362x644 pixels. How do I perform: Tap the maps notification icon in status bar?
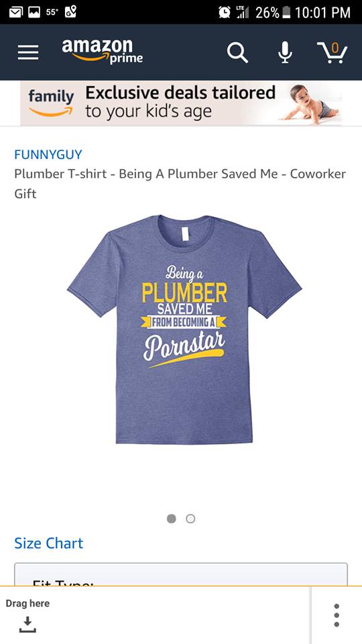point(70,12)
